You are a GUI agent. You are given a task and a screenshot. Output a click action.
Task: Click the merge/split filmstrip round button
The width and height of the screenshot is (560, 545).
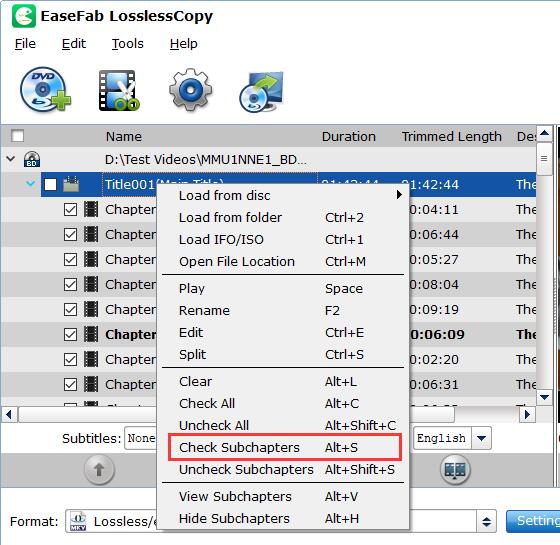pyautogui.click(x=455, y=469)
